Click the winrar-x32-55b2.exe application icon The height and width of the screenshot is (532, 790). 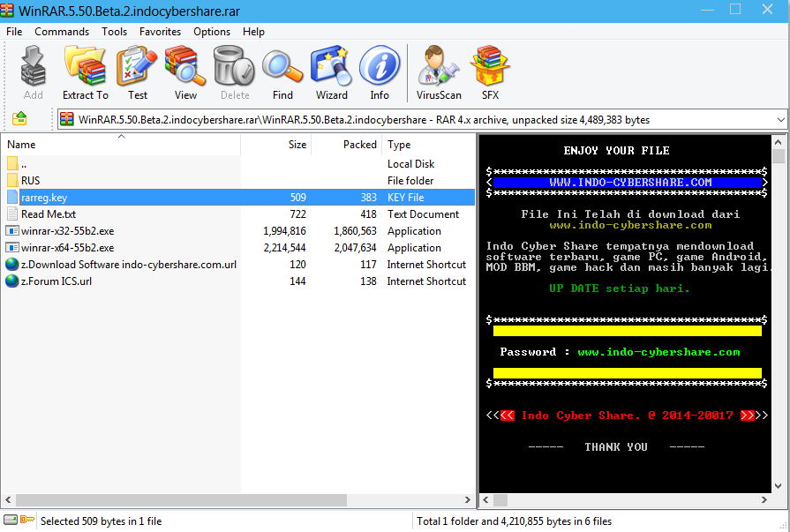click(12, 231)
